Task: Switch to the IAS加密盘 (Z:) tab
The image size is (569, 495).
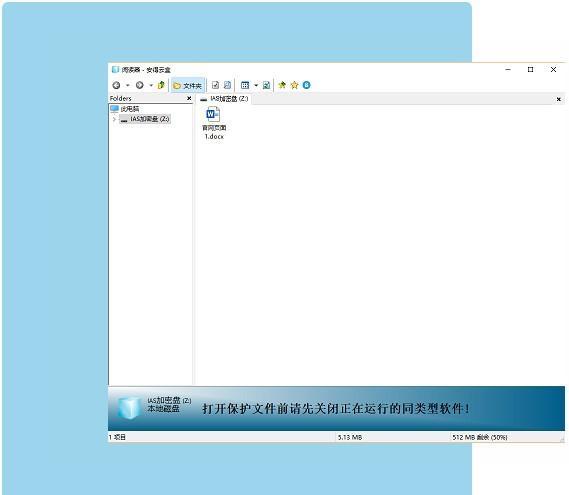Action: pos(225,99)
